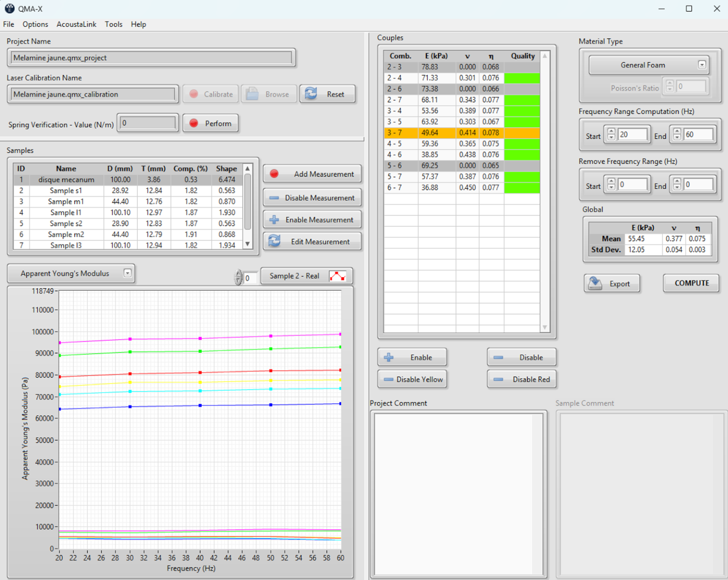The image size is (728, 580).
Task: Click the minus icon on Disable Yellow
Action: [388, 379]
